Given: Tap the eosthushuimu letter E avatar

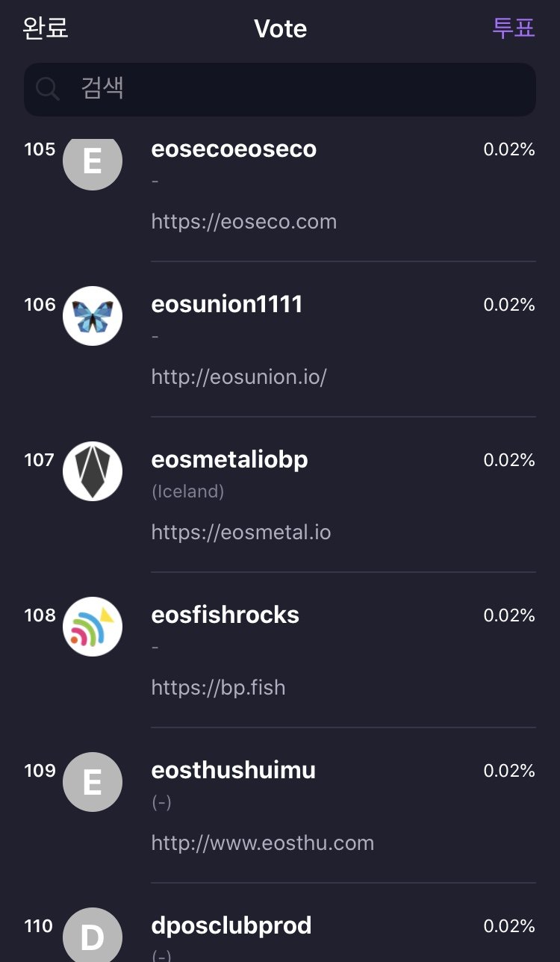Looking at the screenshot, I should (x=93, y=782).
